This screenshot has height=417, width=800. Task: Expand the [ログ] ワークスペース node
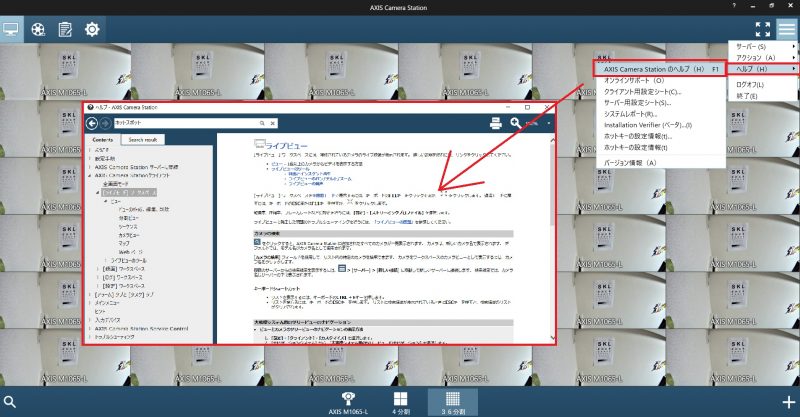point(97,277)
